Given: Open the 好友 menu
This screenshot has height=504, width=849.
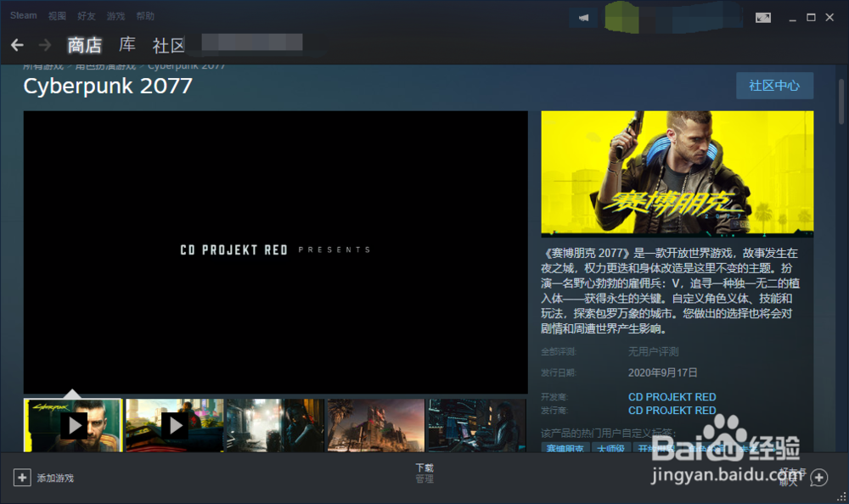Looking at the screenshot, I should point(86,16).
